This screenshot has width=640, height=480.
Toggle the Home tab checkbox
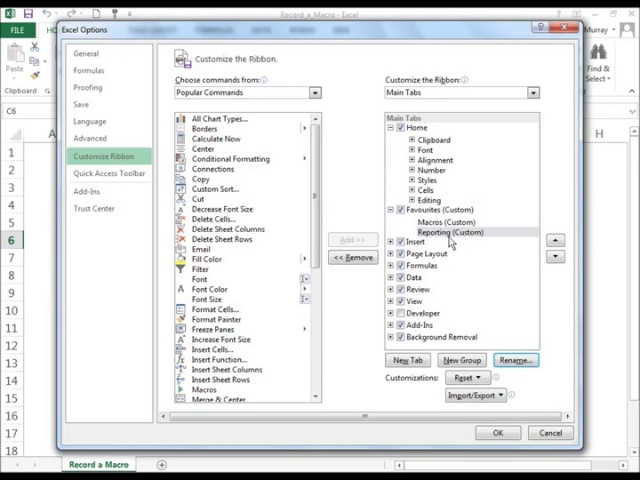click(400, 128)
